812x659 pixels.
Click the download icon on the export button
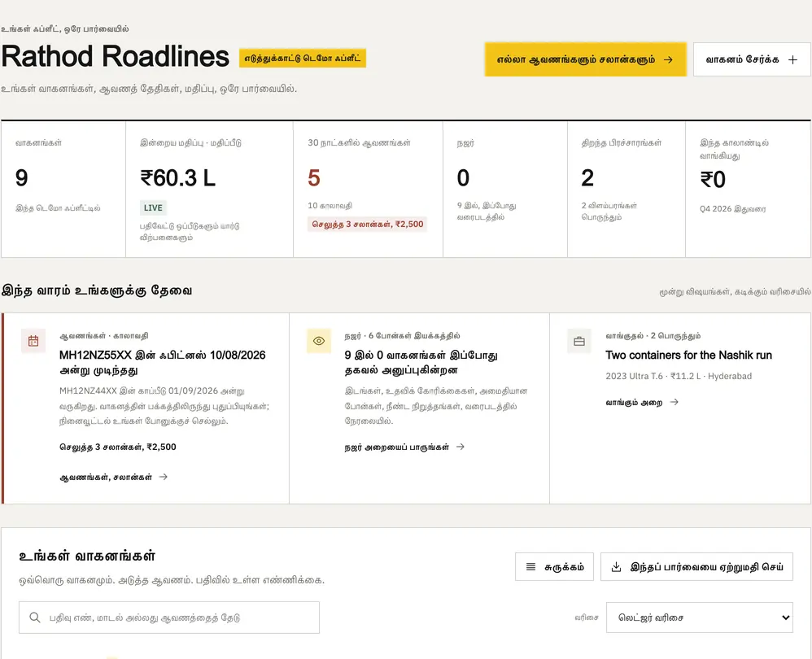616,567
